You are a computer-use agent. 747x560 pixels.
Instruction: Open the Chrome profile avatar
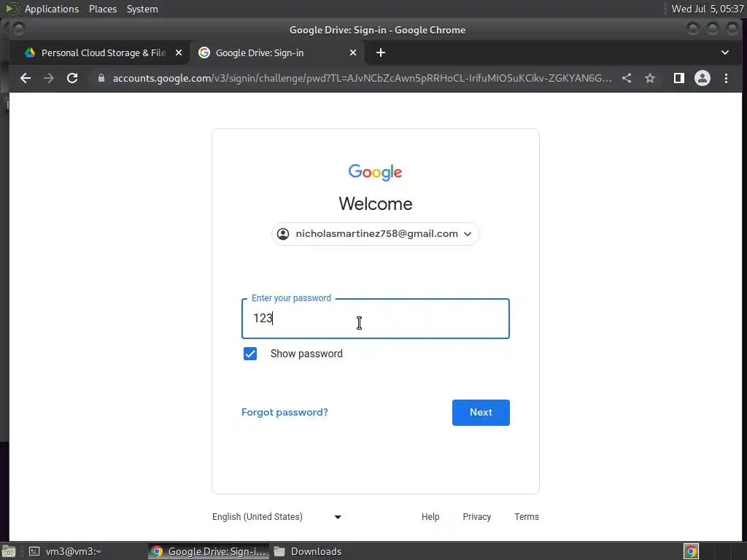(x=703, y=78)
